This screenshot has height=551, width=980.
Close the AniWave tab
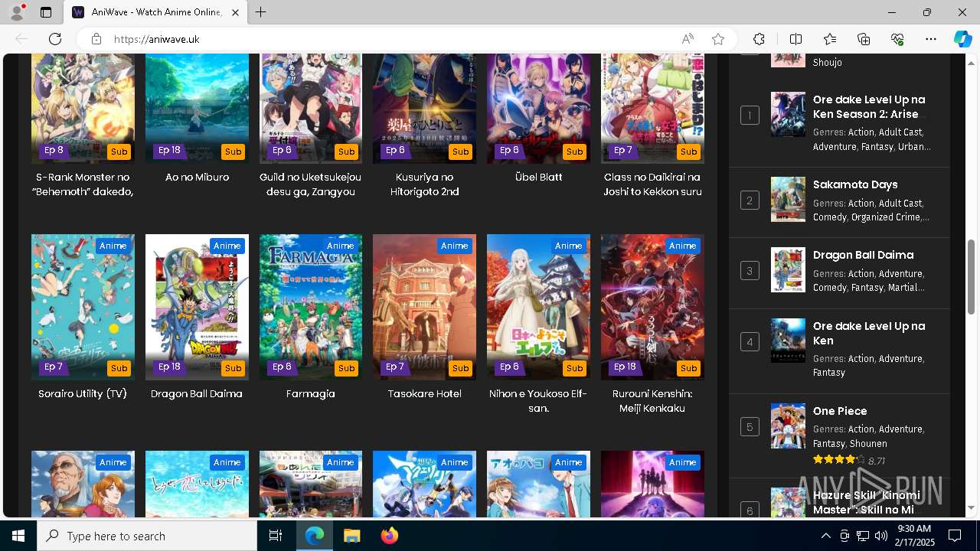(235, 12)
